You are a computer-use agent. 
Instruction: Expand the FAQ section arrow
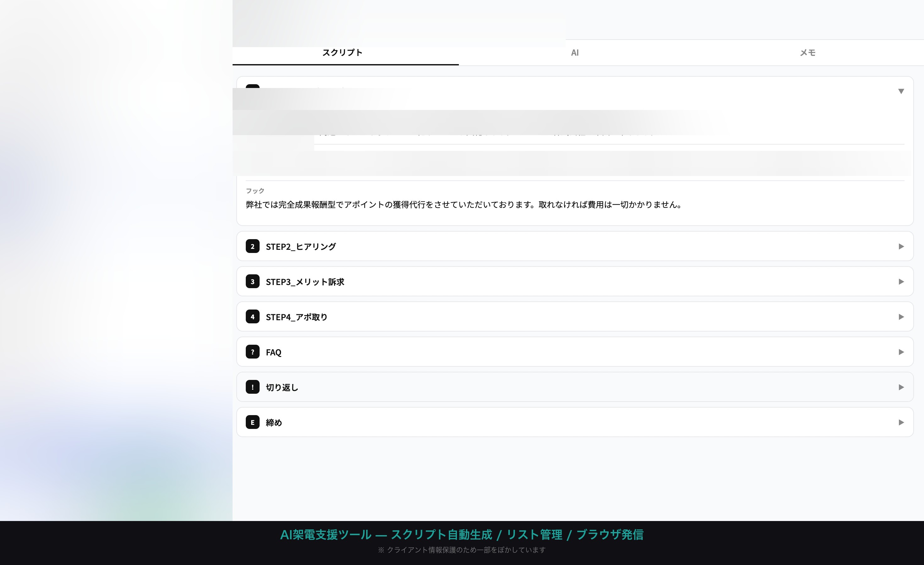tap(901, 352)
